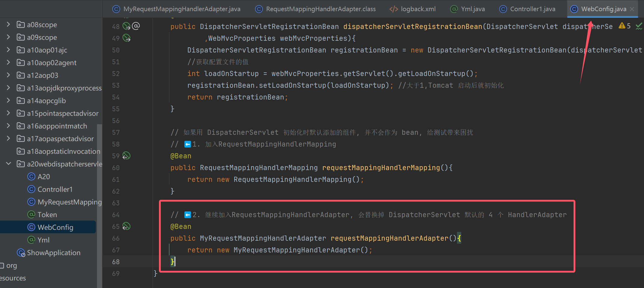Open ShowApplication class in tree
The height and width of the screenshot is (288, 644).
click(48, 252)
